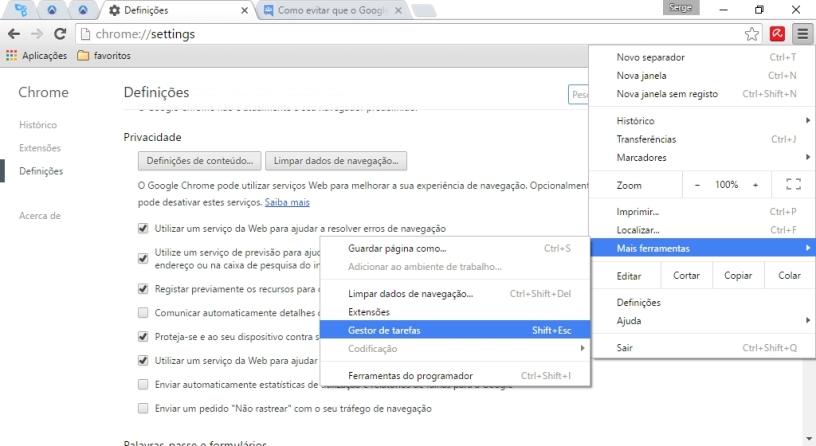Click the Chrome hamburger menu icon
This screenshot has height=446, width=816.
point(802,34)
